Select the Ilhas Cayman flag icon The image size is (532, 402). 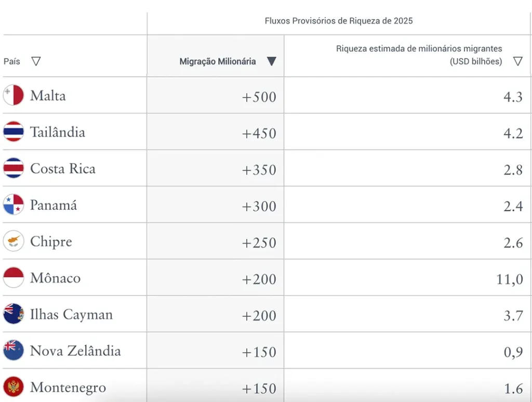(14, 314)
